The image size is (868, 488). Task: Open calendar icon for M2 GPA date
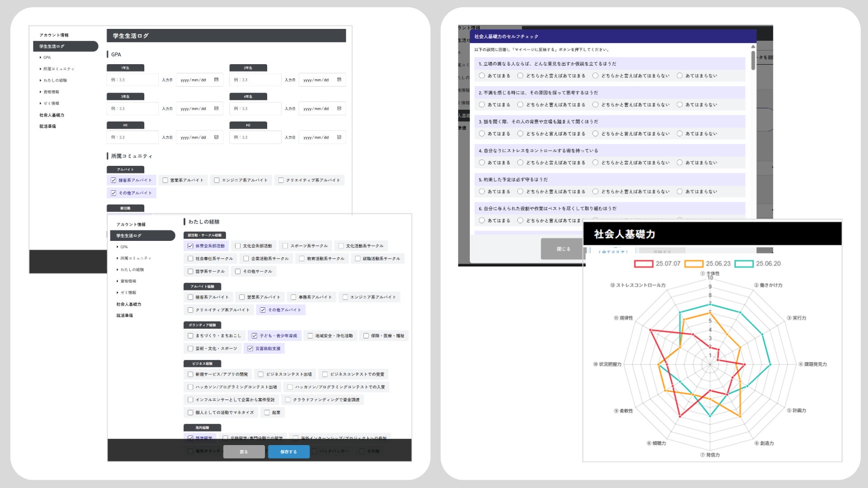pyautogui.click(x=339, y=137)
